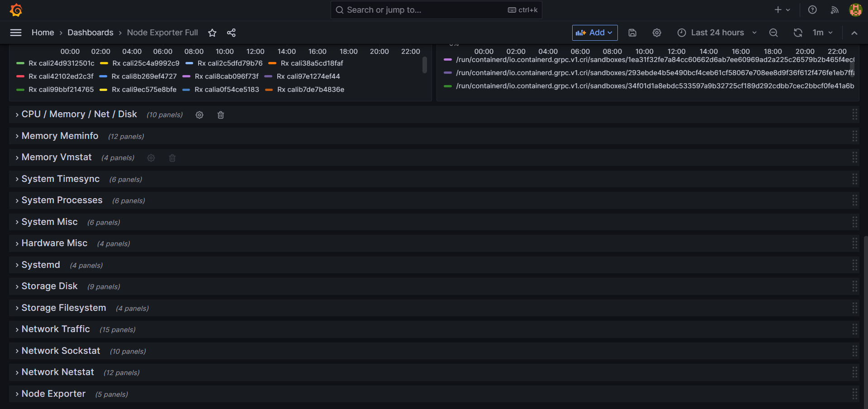Viewport: 868px width, 409px height.
Task: Click drag handle of Storage Disk row
Action: [x=854, y=286]
